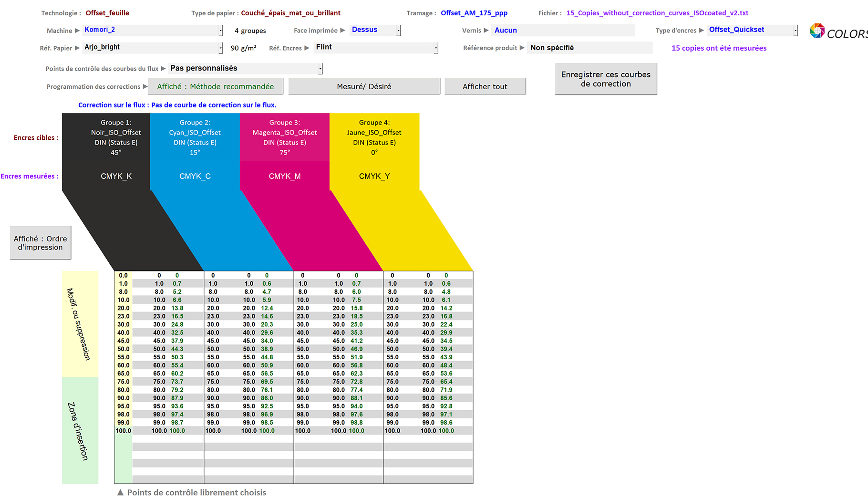Click the black group value 44.3
The height and width of the screenshot is (498, 868).
(x=177, y=349)
